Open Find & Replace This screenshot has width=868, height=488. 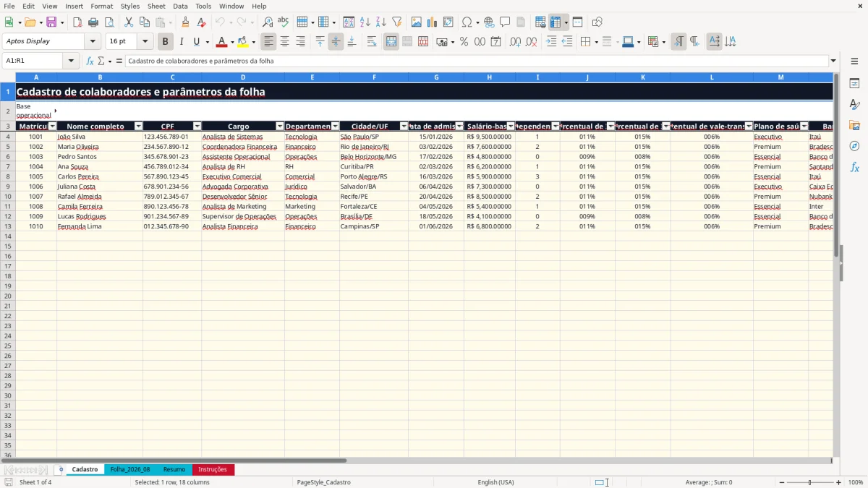point(268,22)
